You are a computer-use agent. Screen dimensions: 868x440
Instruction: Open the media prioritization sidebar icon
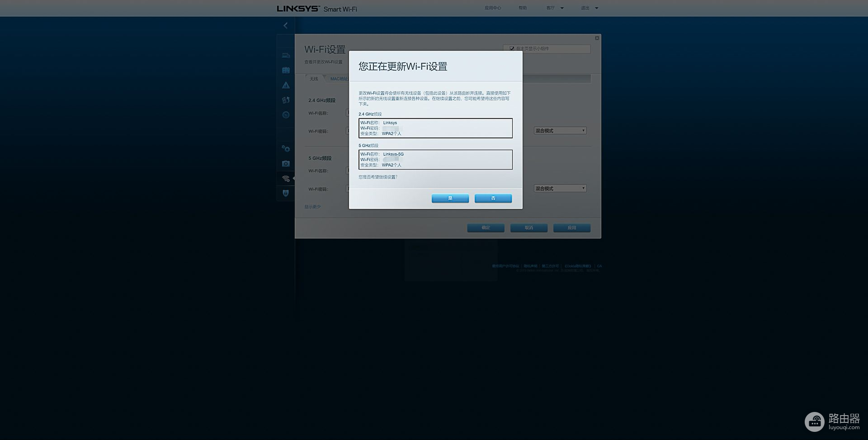(286, 100)
